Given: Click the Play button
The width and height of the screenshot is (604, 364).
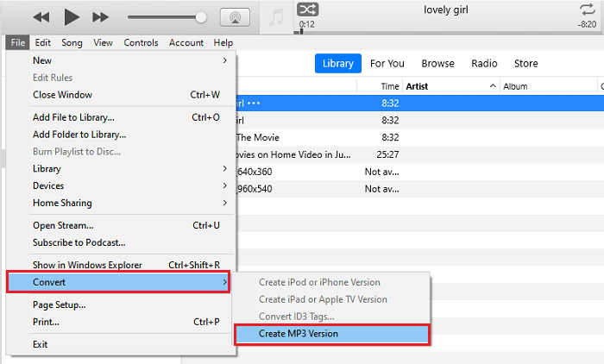Looking at the screenshot, I should pyautogui.click(x=72, y=17).
